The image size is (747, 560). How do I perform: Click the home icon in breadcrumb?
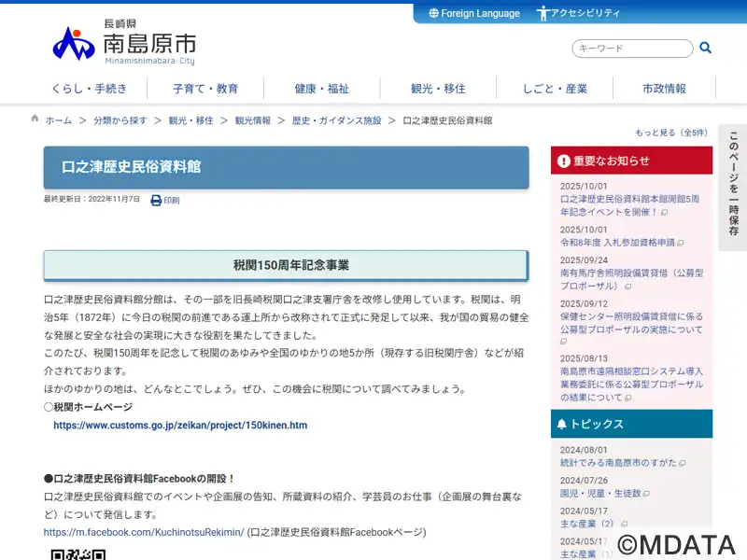tap(35, 119)
